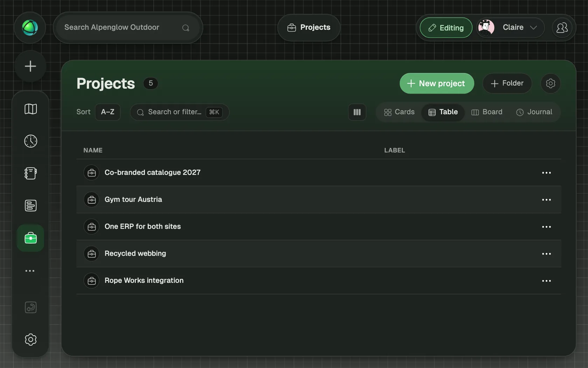Click the New project button
Image resolution: width=588 pixels, height=368 pixels.
[x=437, y=83]
